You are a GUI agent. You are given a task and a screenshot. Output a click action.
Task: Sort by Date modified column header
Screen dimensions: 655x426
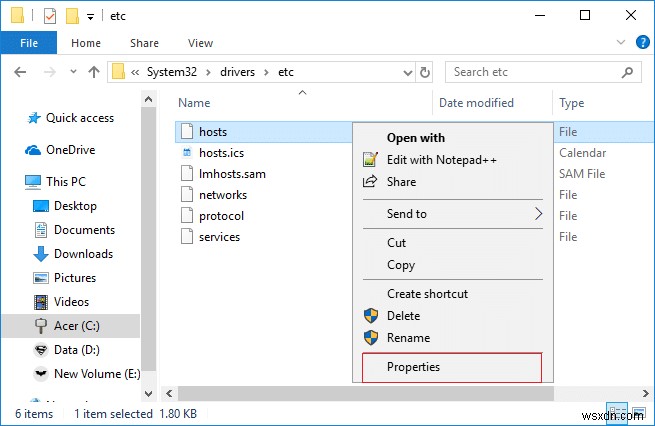click(x=476, y=103)
